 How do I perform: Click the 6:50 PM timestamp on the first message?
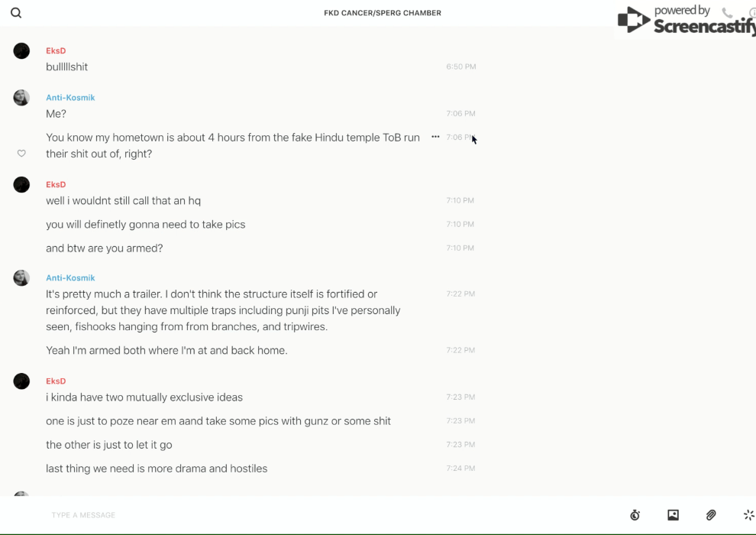click(x=460, y=67)
